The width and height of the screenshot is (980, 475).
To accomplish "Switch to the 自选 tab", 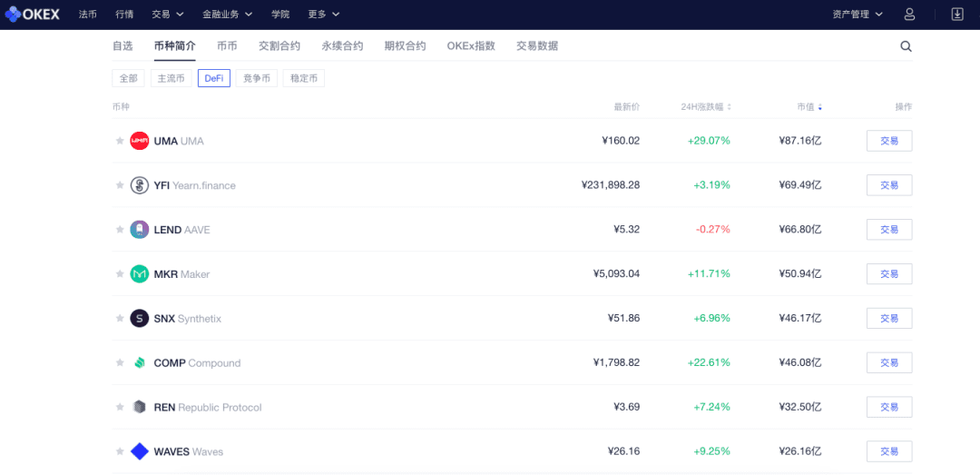I will pyautogui.click(x=122, y=45).
